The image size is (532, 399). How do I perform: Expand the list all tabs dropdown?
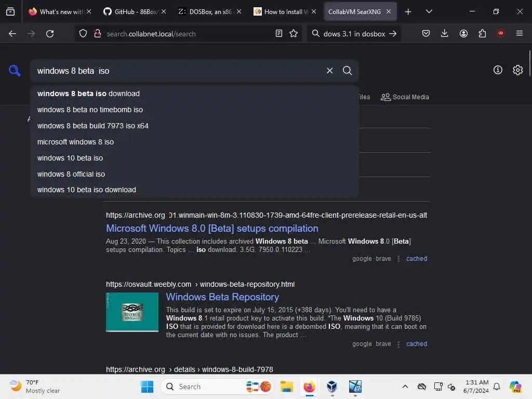click(429, 11)
